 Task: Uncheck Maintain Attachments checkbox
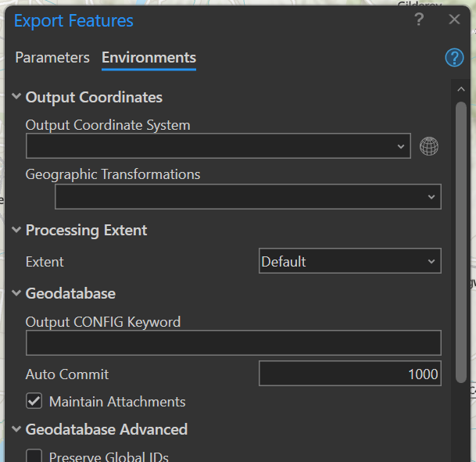(x=34, y=401)
